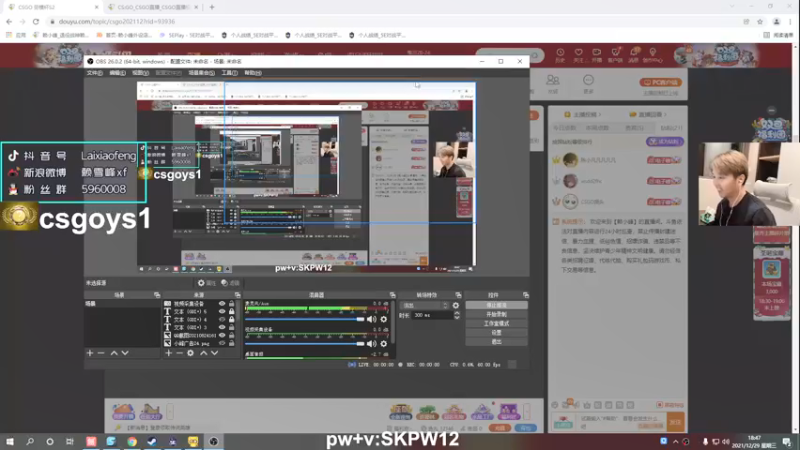Add a new scene with plus icon

pyautogui.click(x=90, y=353)
